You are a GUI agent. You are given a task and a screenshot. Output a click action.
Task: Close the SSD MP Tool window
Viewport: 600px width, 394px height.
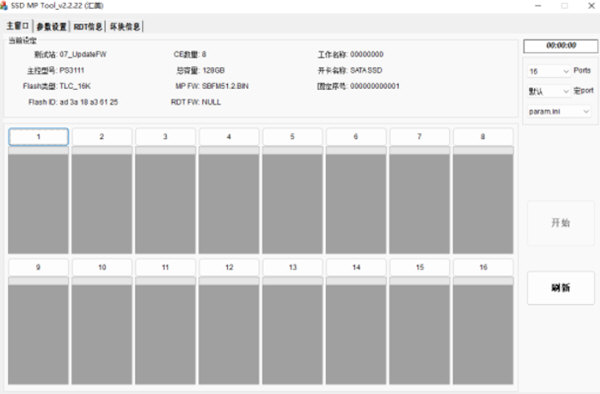(x=592, y=6)
